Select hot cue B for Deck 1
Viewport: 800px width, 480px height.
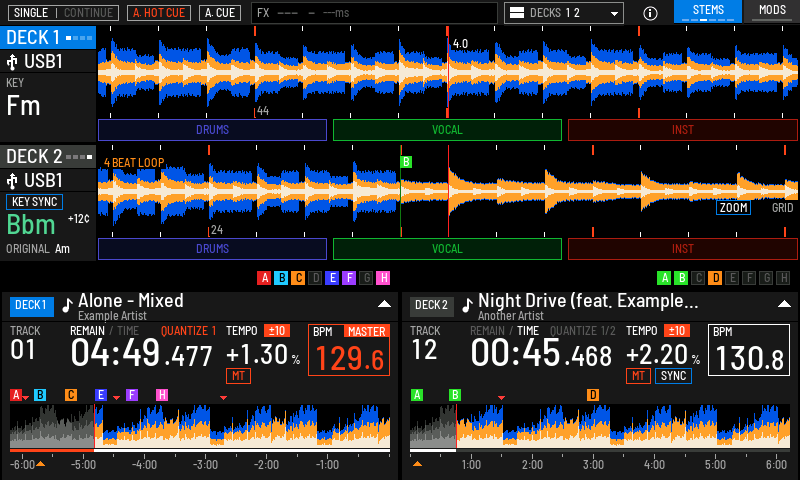coord(281,278)
